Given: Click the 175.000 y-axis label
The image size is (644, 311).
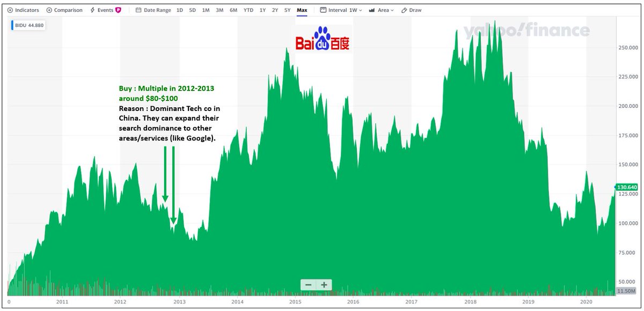Looking at the screenshot, I should pos(629,136).
